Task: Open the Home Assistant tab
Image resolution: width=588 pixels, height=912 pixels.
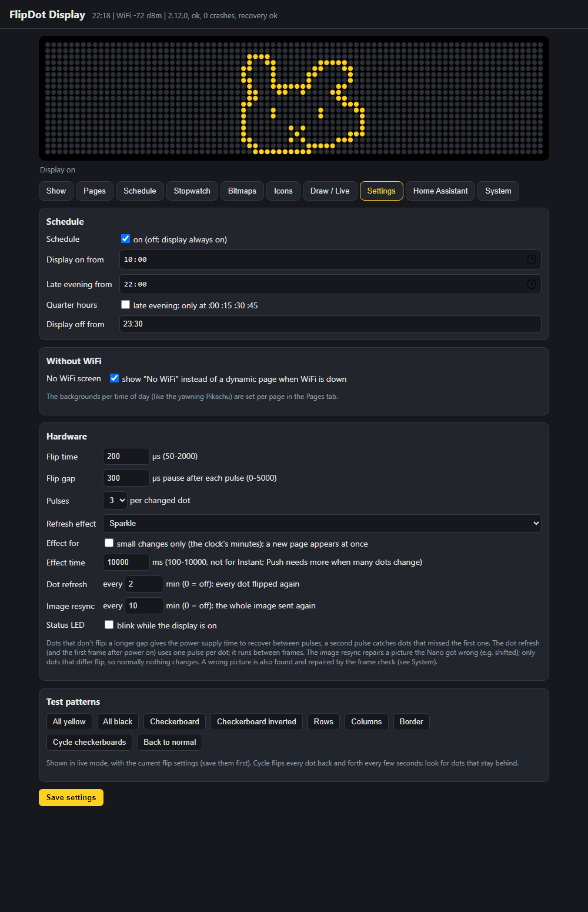Action: click(x=440, y=191)
